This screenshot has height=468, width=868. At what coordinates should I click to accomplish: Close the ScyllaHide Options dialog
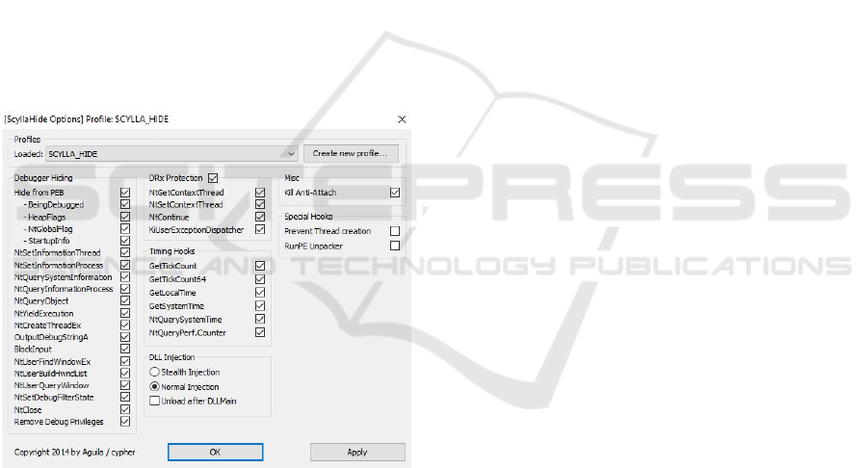tap(402, 119)
